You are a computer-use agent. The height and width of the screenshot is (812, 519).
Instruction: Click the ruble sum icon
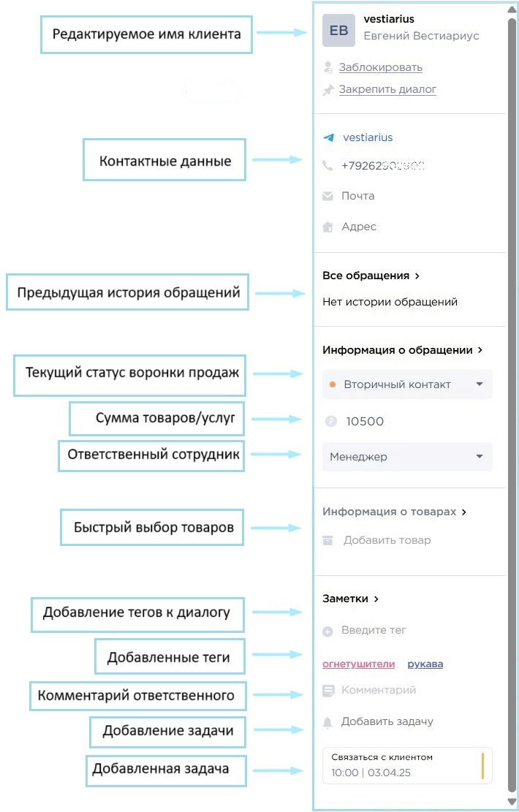[x=330, y=421]
